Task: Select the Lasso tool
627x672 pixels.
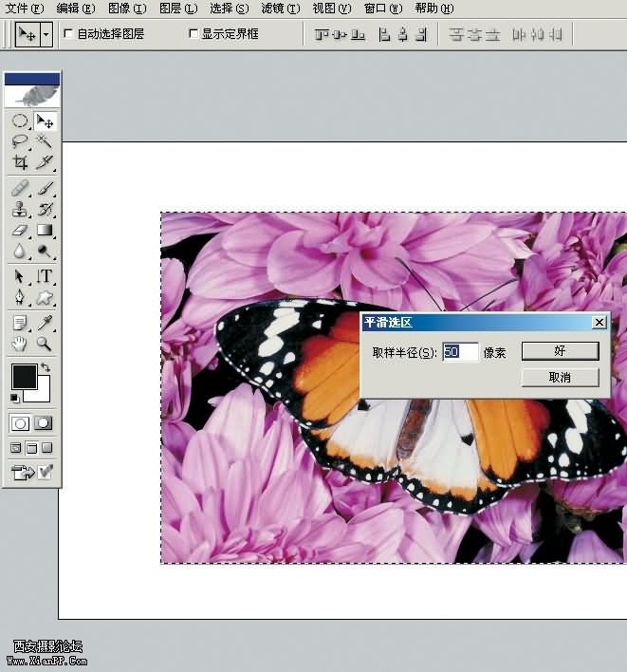Action: [x=20, y=141]
